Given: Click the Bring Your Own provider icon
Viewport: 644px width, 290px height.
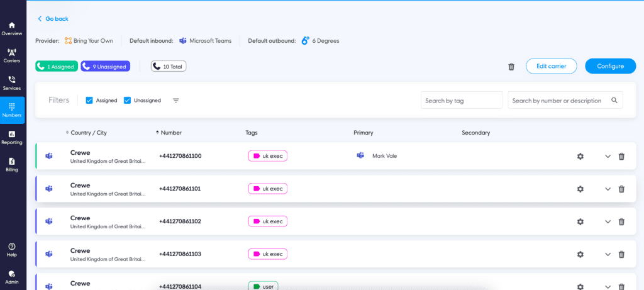Looking at the screenshot, I should [x=68, y=41].
